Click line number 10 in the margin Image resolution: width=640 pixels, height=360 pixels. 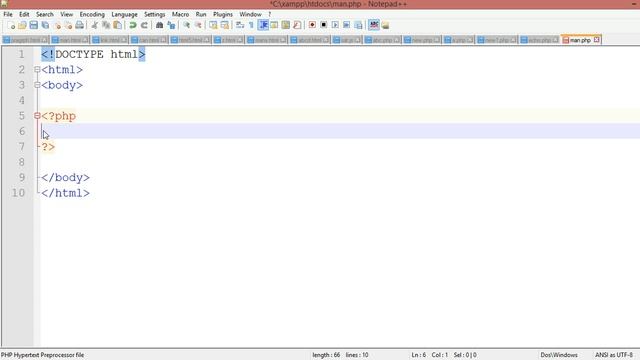18,193
